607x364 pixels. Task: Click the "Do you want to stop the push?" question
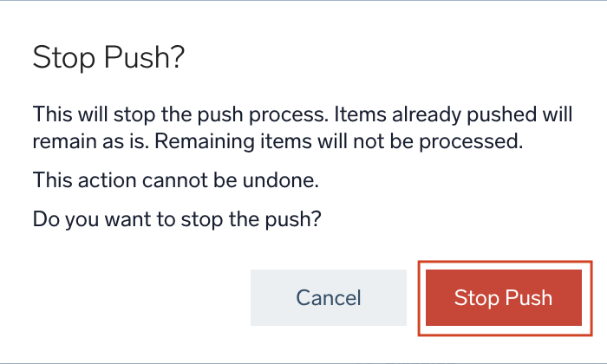click(x=177, y=219)
